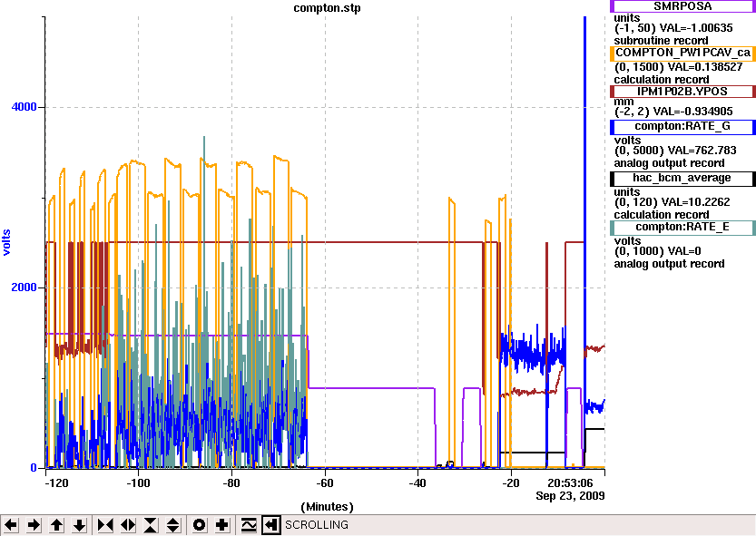The height and width of the screenshot is (536, 756).
Task: Click the VAL=-1.00635 reading text
Action: click(696, 28)
